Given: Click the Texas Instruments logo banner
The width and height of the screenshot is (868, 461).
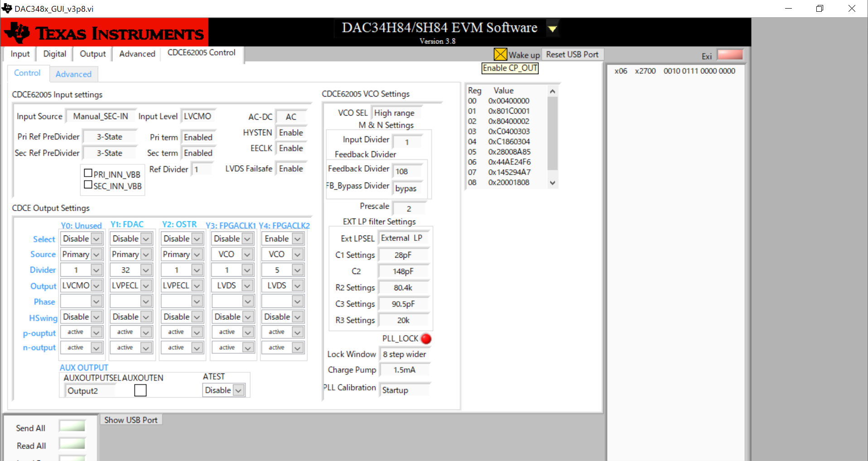Looking at the screenshot, I should coord(105,32).
